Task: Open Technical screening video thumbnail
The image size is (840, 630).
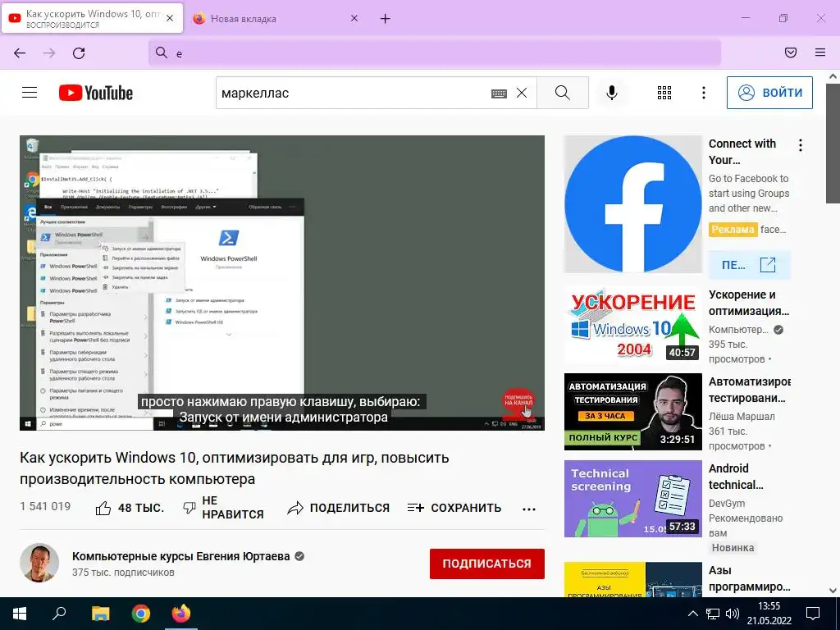Action: click(632, 499)
